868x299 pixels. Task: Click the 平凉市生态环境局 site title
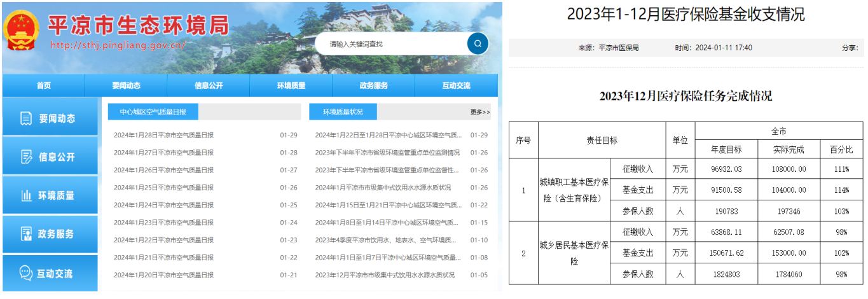coord(139,24)
